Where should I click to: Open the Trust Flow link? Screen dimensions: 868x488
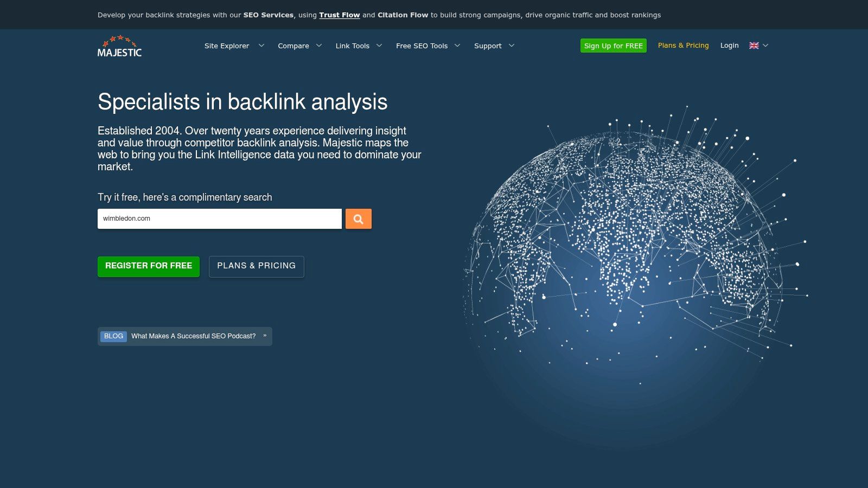coord(340,15)
